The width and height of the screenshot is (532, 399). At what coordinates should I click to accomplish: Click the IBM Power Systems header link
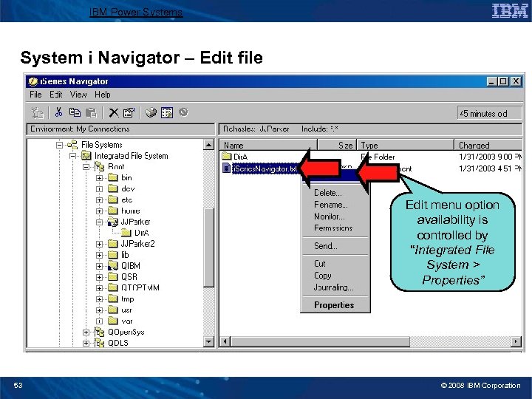pyautogui.click(x=136, y=12)
